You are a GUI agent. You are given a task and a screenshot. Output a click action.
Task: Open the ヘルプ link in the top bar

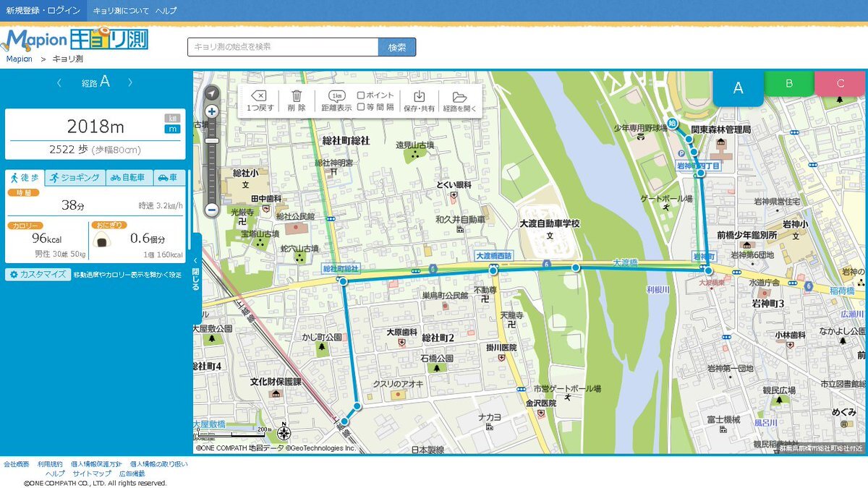[166, 10]
